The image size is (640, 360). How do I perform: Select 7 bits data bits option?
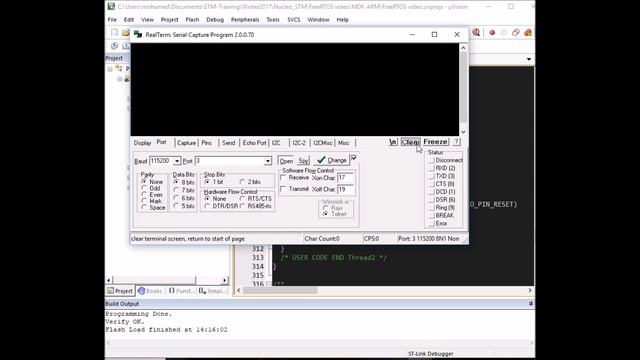(x=176, y=190)
